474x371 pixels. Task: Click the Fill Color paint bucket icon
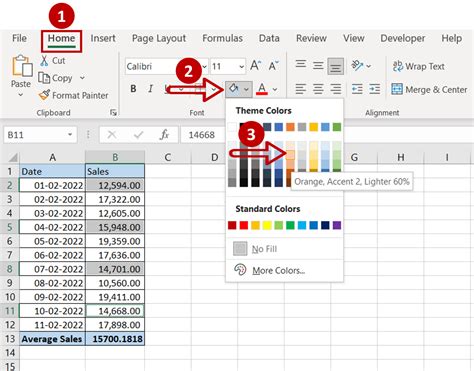tap(233, 89)
